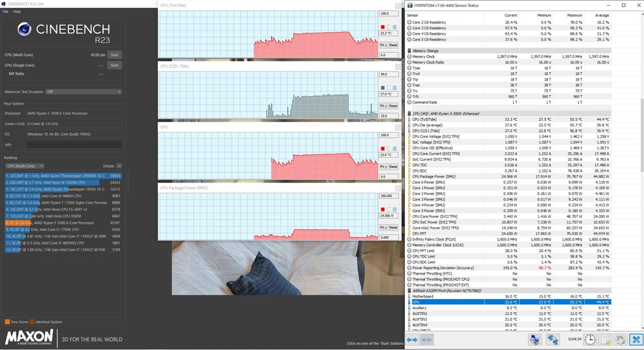Pick red color swatch in CPU Package Power graph

coord(383,210)
